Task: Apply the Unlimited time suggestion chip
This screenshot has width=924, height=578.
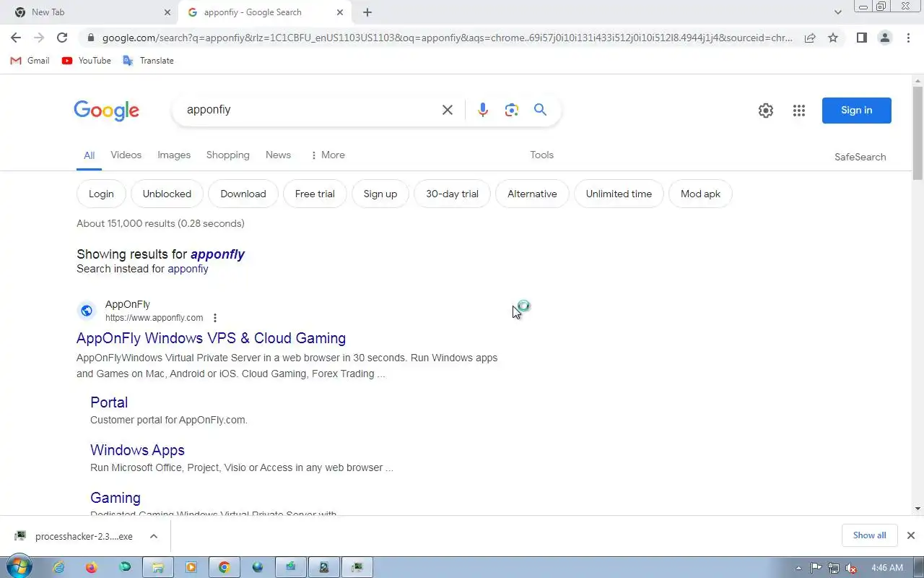Action: point(619,194)
